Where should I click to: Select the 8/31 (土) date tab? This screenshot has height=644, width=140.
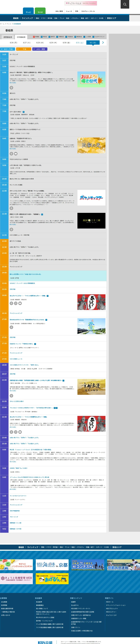[80, 43]
